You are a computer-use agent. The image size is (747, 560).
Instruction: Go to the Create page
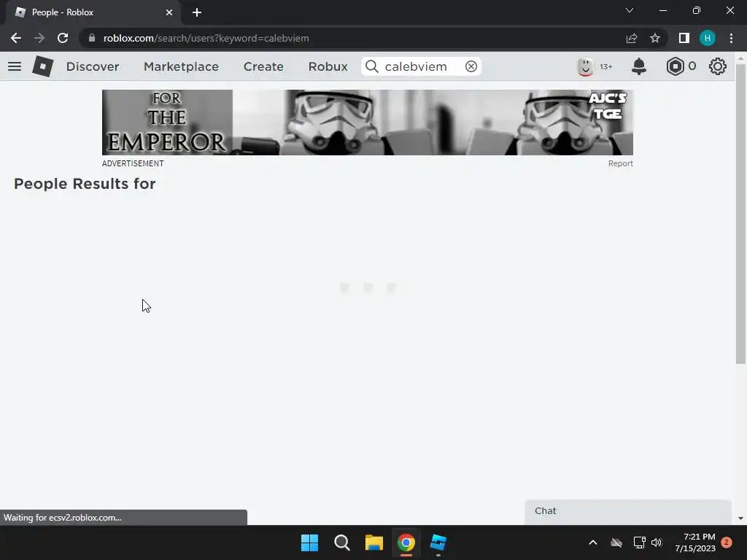263,66
